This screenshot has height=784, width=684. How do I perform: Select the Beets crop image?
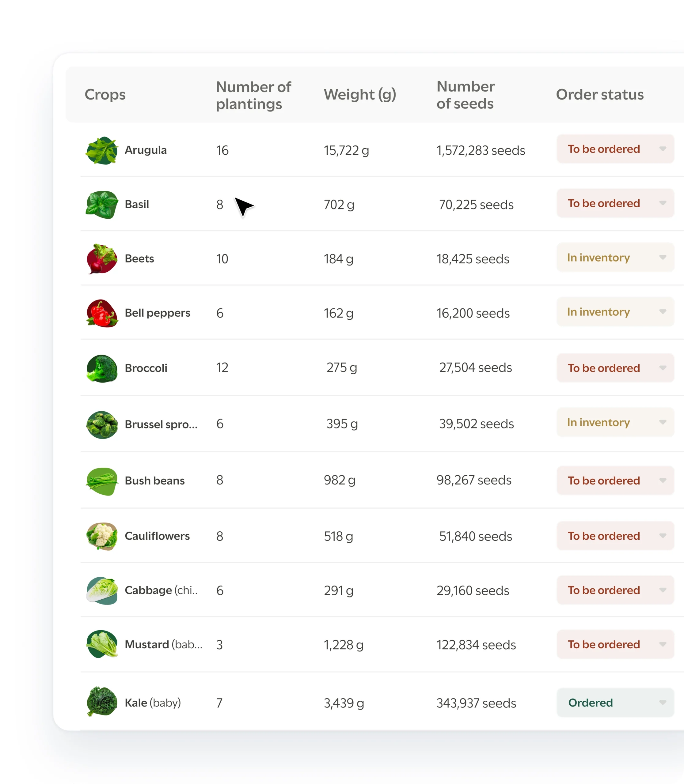(x=101, y=259)
